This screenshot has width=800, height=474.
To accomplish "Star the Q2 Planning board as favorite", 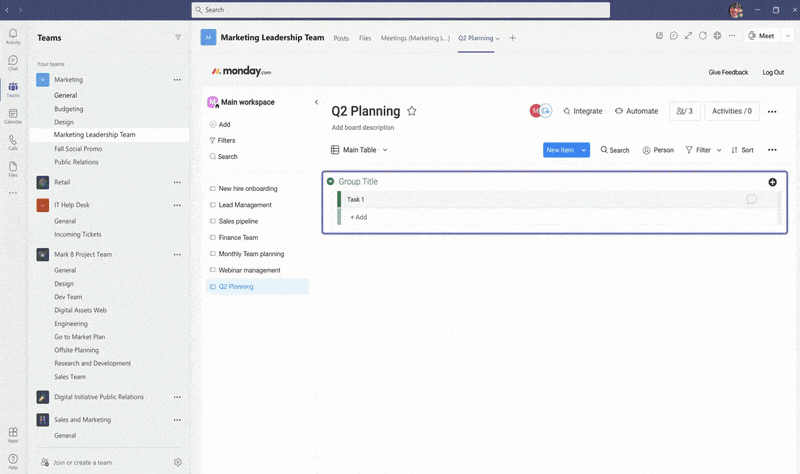I will coord(411,111).
